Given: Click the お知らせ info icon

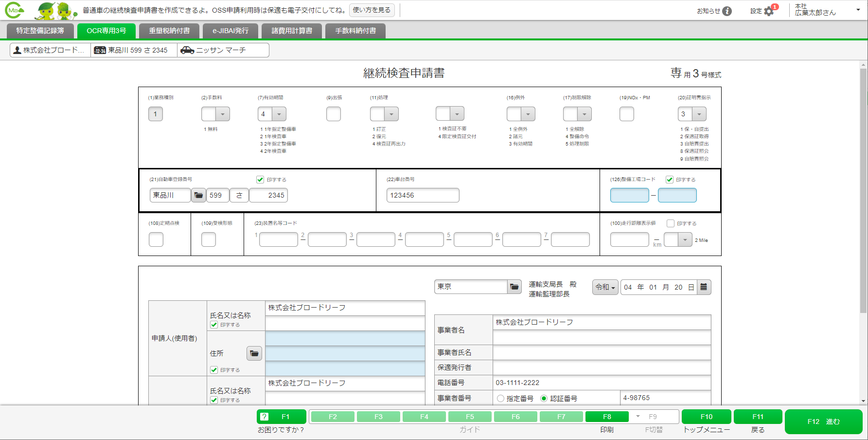Looking at the screenshot, I should [727, 11].
